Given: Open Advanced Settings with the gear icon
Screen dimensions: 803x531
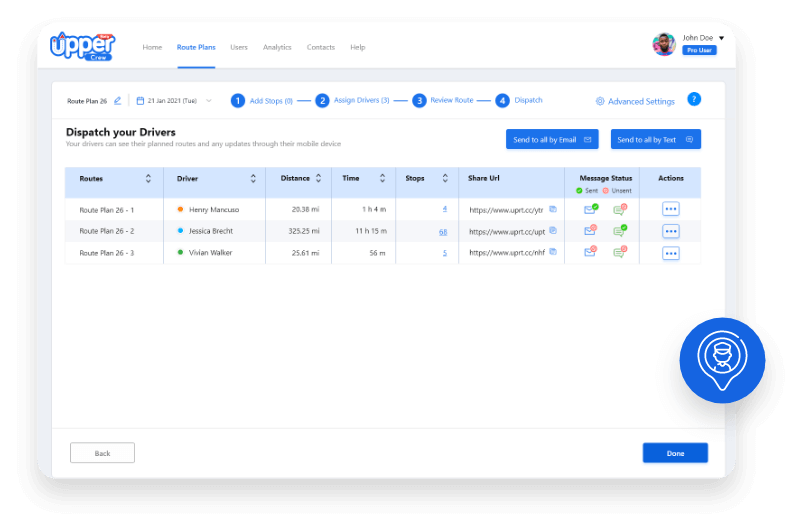Looking at the screenshot, I should 635,101.
